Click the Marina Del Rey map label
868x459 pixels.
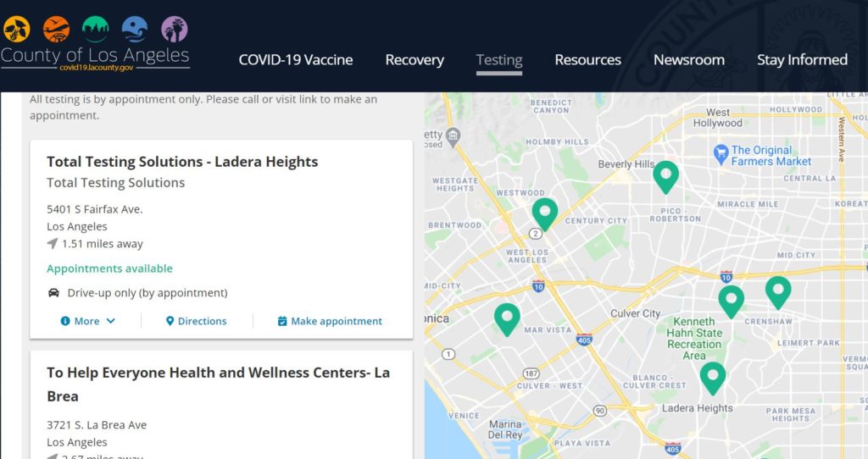point(505,429)
